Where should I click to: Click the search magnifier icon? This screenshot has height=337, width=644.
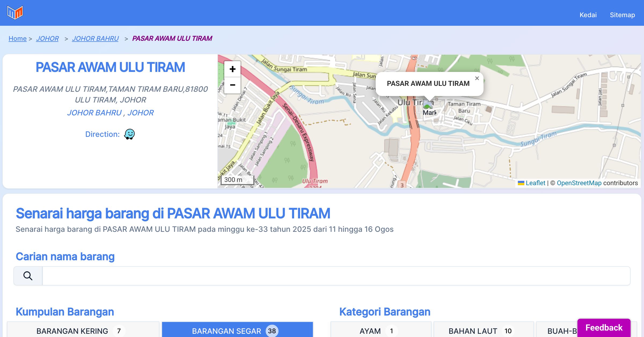pos(28,276)
